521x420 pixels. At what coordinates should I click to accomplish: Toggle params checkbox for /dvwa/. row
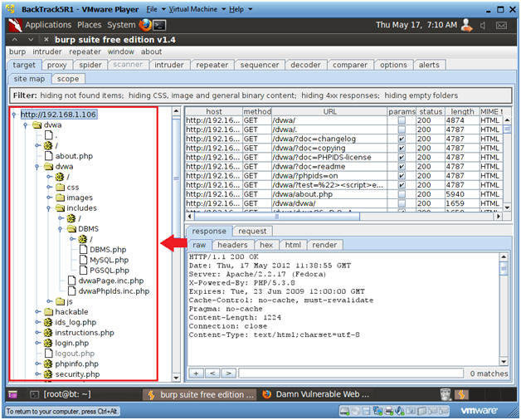pos(402,129)
